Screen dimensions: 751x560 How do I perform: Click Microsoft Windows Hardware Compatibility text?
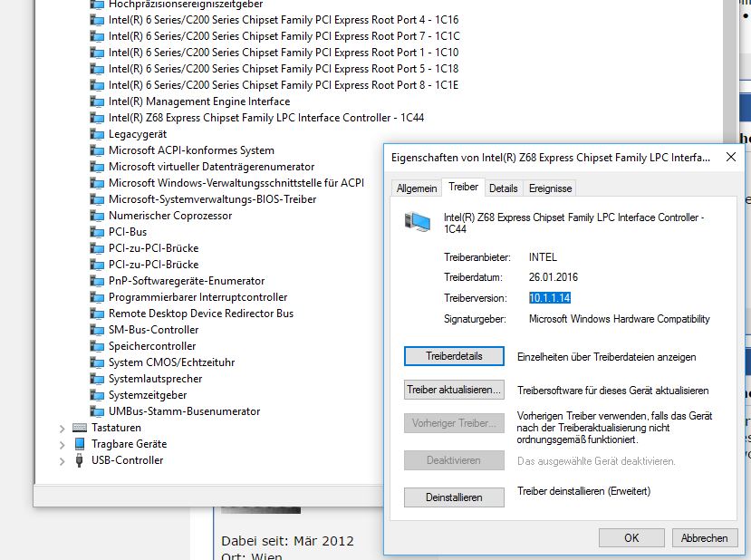click(620, 319)
